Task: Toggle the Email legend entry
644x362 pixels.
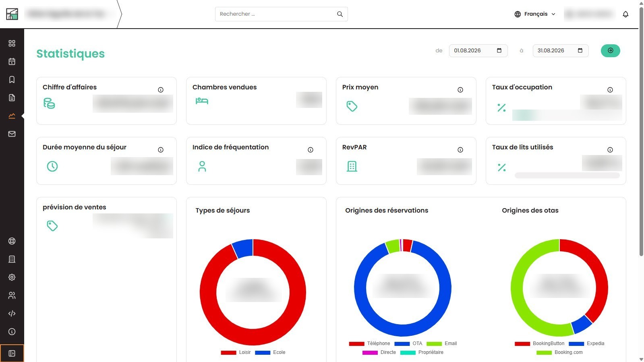Action: [441, 344]
